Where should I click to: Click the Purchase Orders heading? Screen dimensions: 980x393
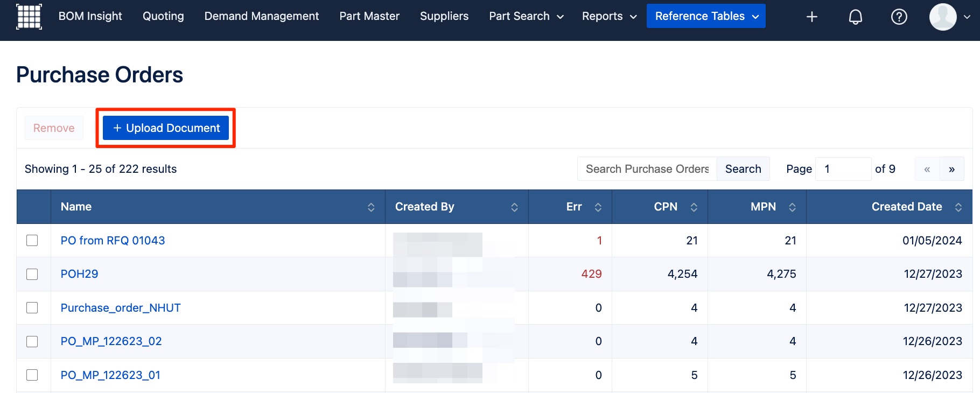click(100, 75)
